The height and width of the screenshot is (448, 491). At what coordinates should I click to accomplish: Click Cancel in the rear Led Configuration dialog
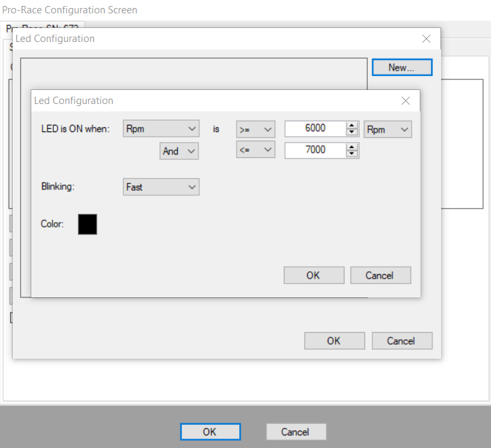tap(402, 341)
